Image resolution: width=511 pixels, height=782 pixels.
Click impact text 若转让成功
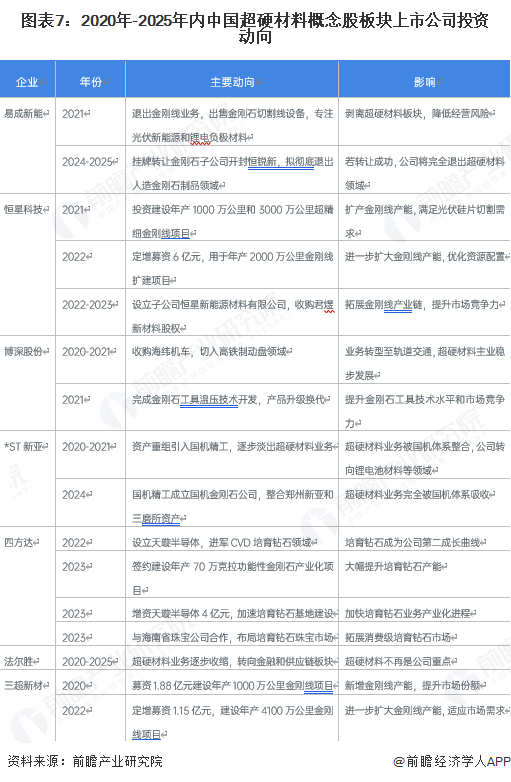coord(369,162)
